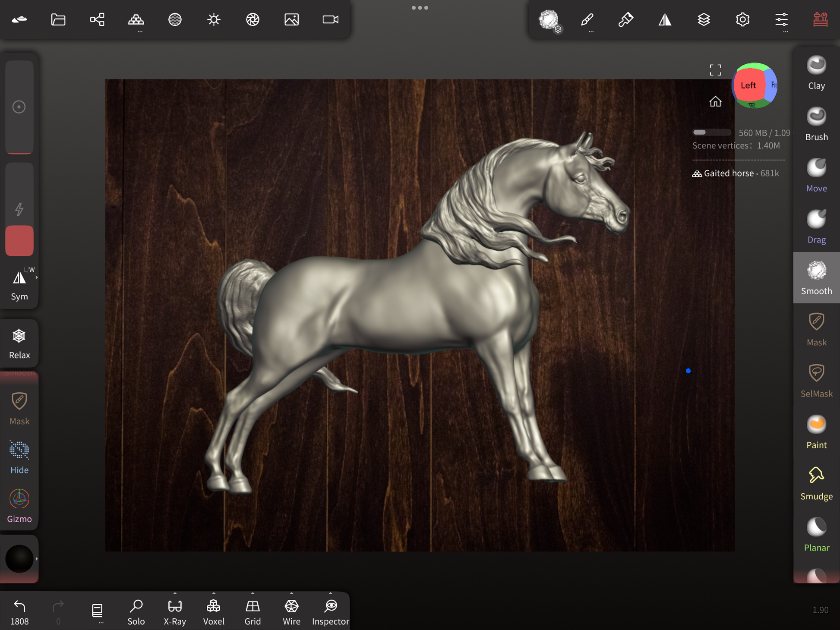Click the Solo button

tap(136, 611)
